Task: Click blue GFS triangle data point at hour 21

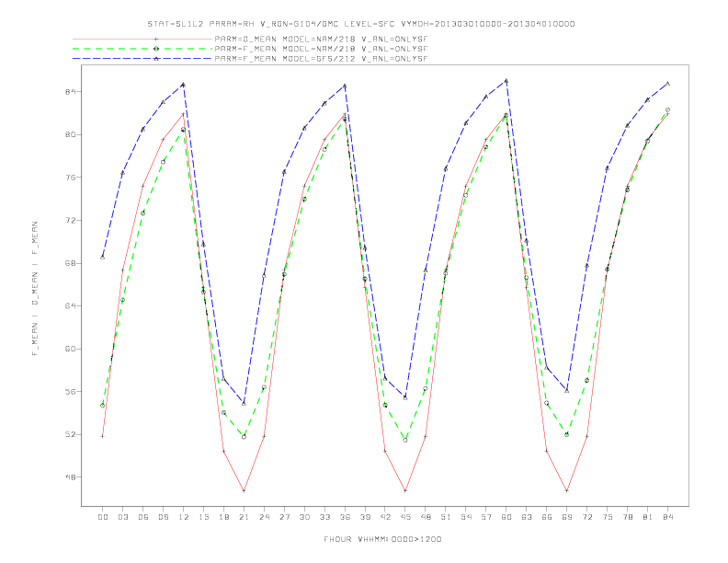Action: point(244,403)
